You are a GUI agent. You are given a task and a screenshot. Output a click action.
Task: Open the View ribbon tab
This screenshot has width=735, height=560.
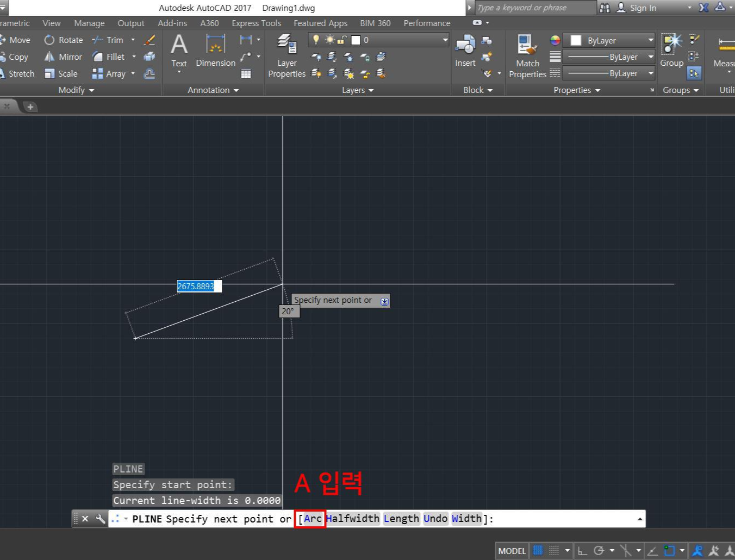(51, 23)
